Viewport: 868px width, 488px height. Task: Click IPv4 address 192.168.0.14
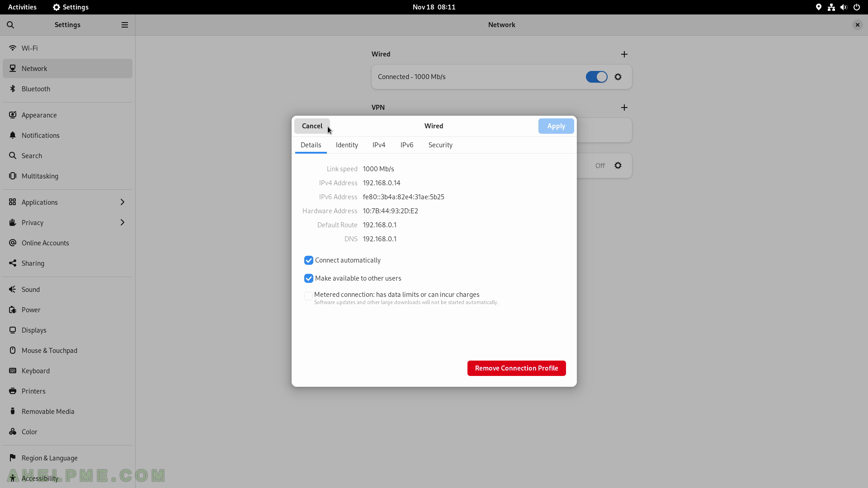(382, 183)
